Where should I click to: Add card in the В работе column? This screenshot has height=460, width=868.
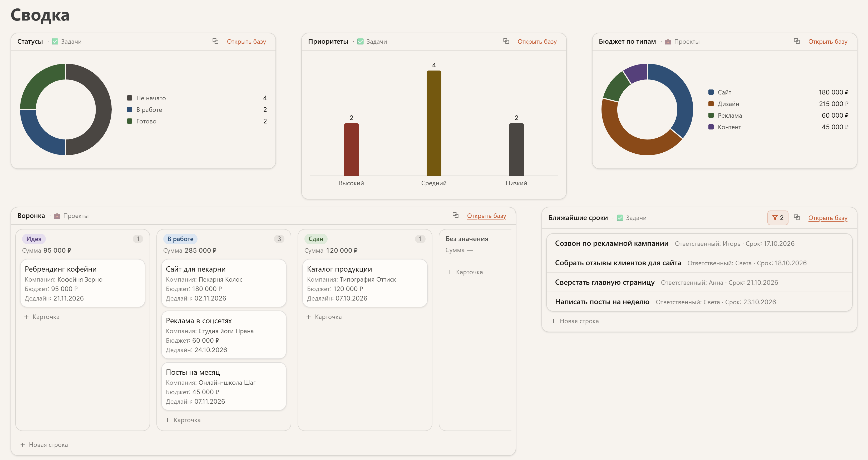pyautogui.click(x=183, y=420)
